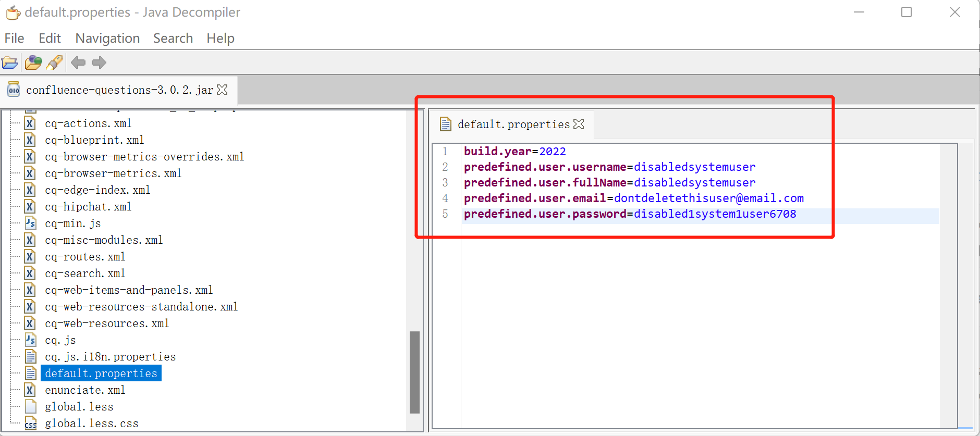Select cq-actions.xml in the tree

pyautogui.click(x=88, y=123)
